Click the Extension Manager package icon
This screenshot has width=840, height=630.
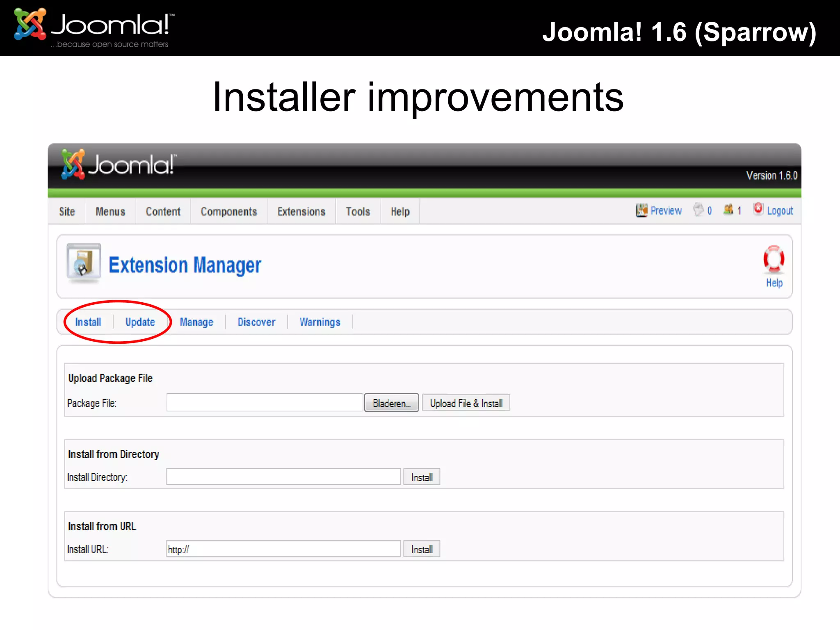point(84,263)
